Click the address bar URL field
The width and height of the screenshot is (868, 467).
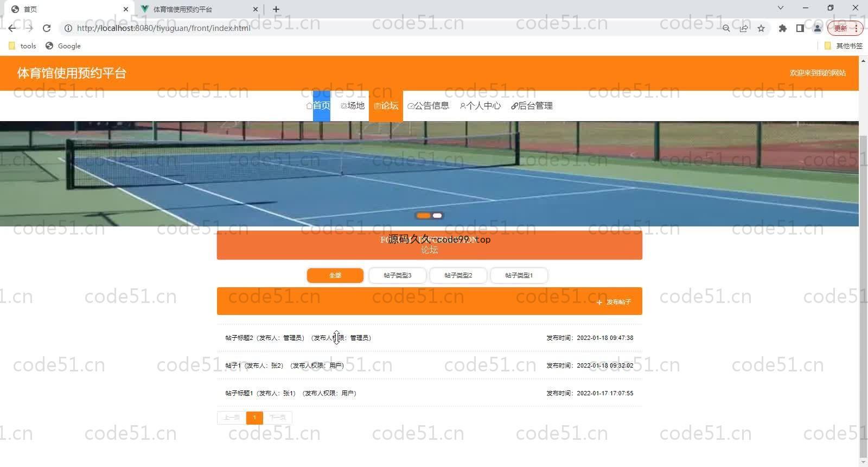pyautogui.click(x=391, y=28)
